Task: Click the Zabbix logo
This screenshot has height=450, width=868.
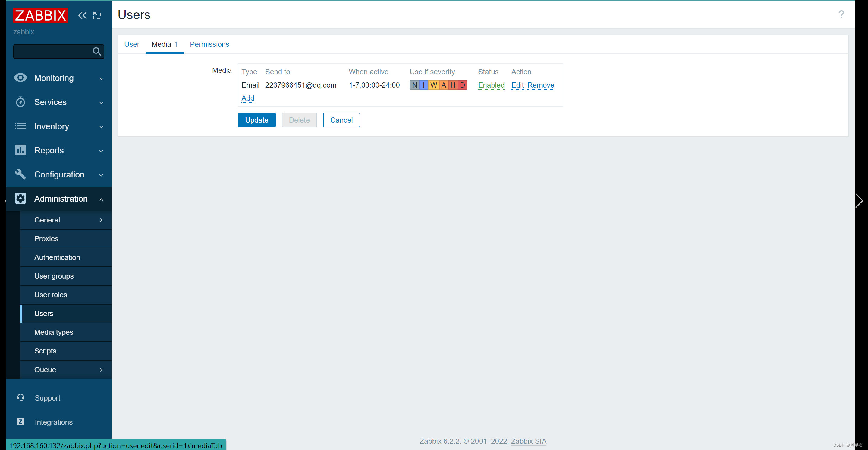Action: (40, 15)
